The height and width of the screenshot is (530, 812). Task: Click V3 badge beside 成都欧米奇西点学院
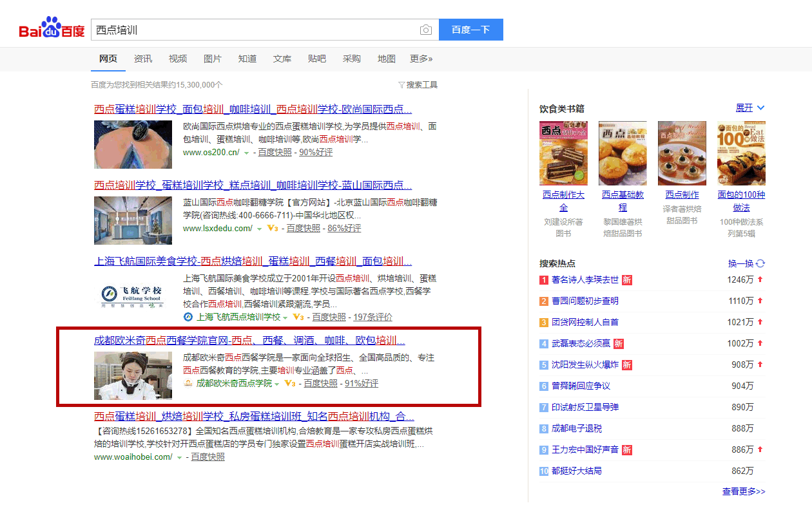click(x=290, y=383)
